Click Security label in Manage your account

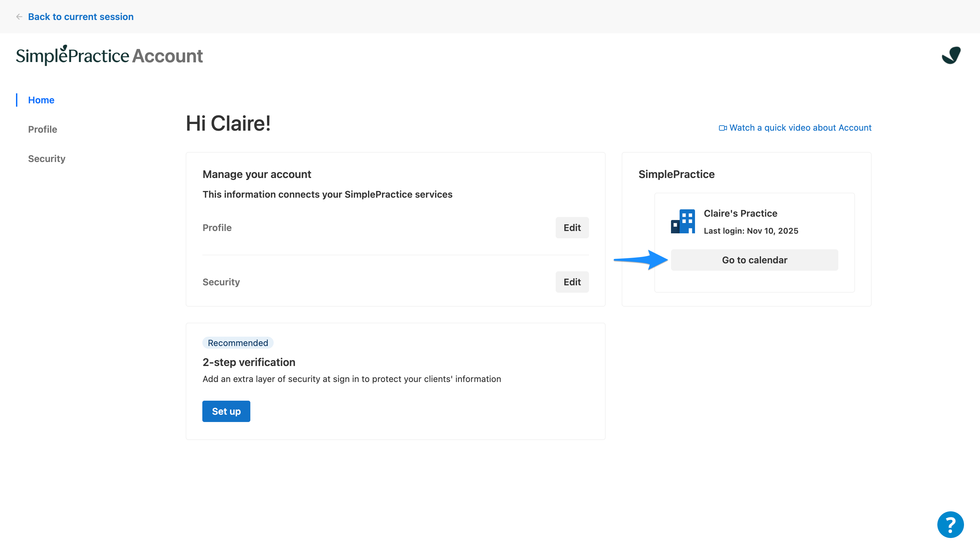tap(221, 282)
